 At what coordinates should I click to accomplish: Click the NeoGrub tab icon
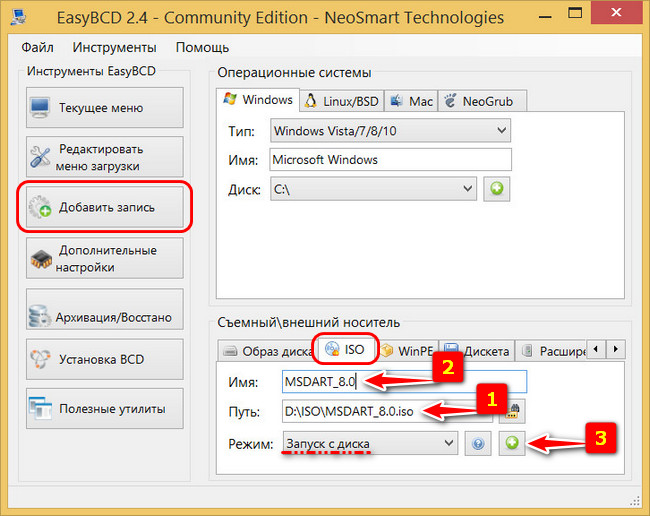pos(450,101)
